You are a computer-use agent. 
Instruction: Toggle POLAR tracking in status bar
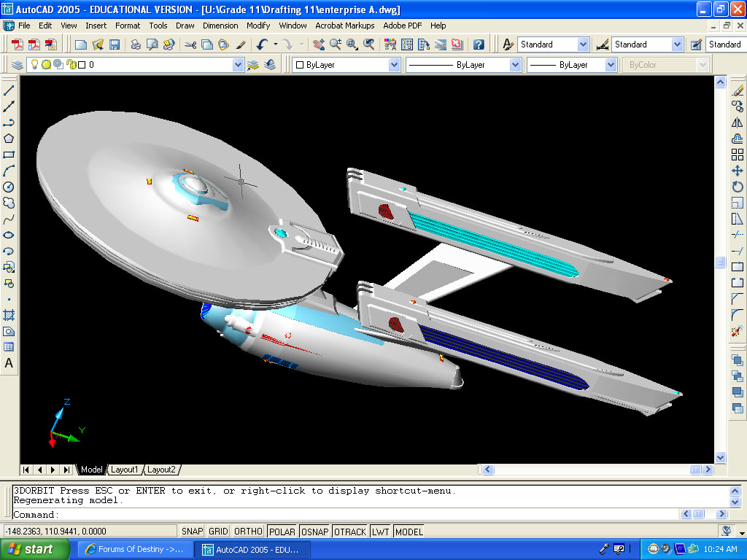tap(282, 532)
